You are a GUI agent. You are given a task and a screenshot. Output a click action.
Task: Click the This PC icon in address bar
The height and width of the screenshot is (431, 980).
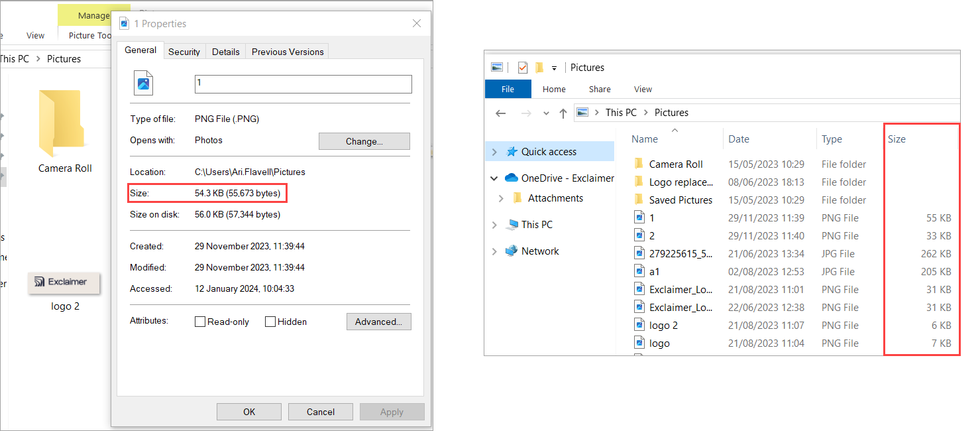(620, 112)
